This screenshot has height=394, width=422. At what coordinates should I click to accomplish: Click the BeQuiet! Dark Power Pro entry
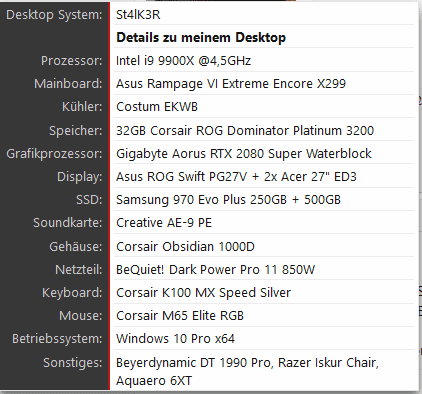coord(215,269)
